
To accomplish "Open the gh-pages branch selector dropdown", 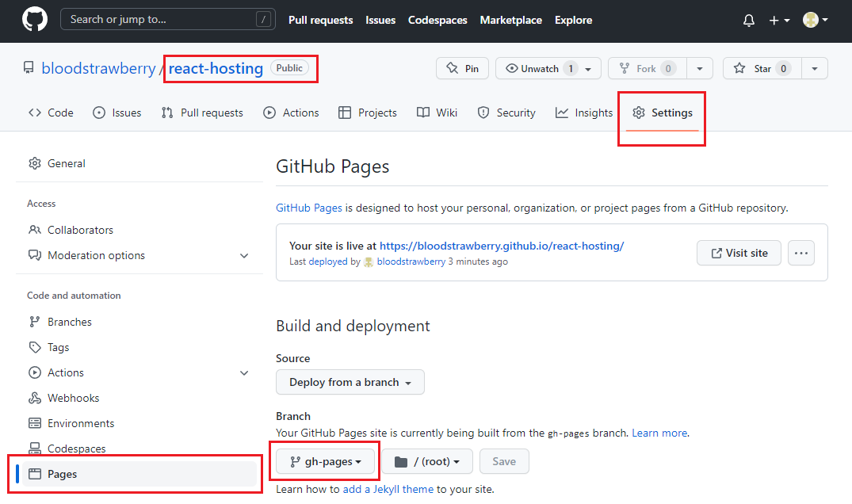I will 325,462.
